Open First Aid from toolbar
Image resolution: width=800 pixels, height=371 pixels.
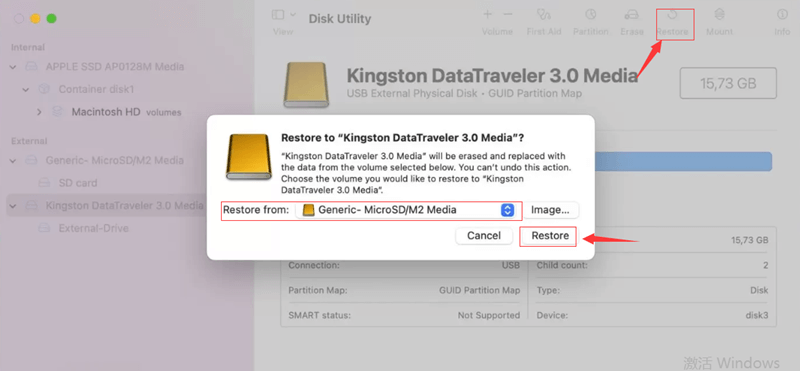tap(544, 14)
